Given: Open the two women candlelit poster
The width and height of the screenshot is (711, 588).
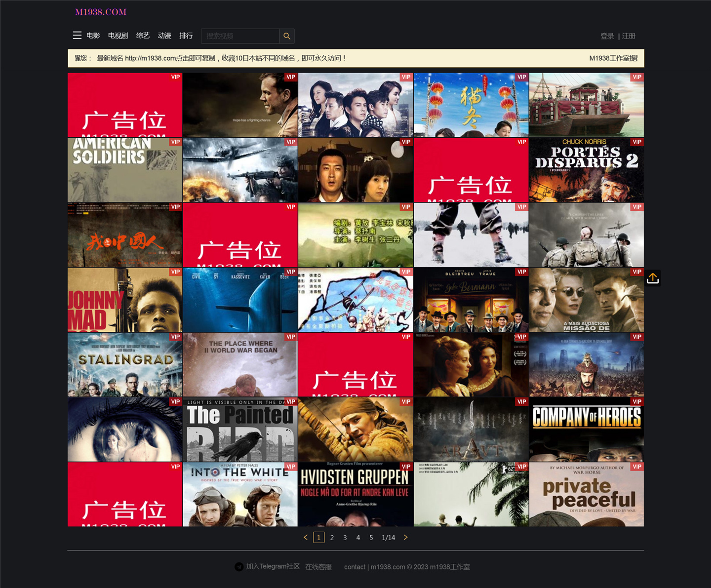Looking at the screenshot, I should click(471, 365).
